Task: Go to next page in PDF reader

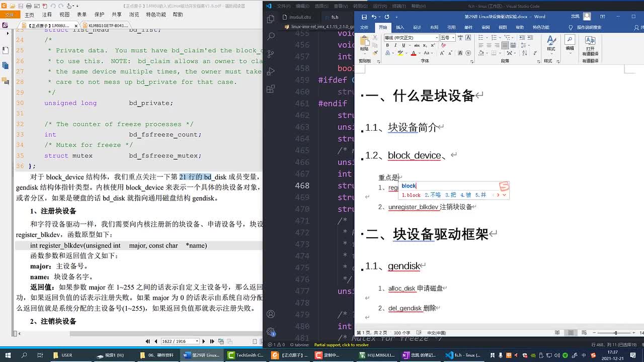Action: 204,341
